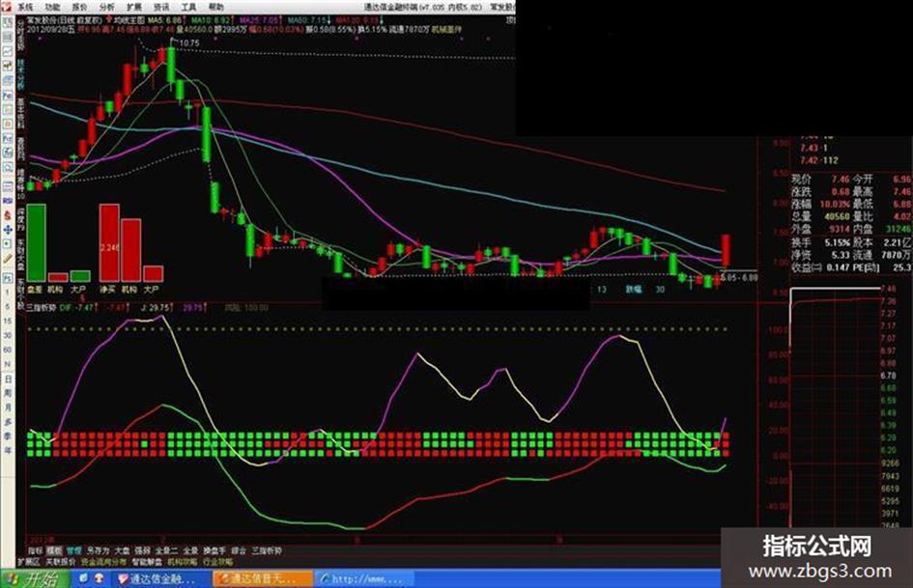Switch to the 强弱 template
The image size is (913, 588).
click(143, 550)
